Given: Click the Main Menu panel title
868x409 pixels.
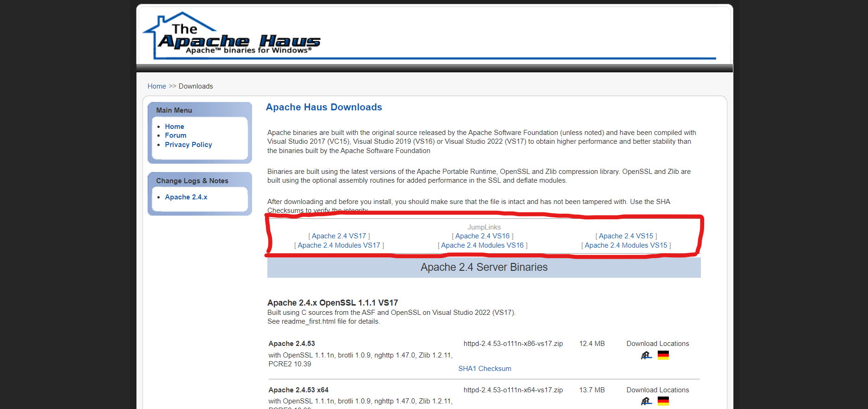Looking at the screenshot, I should [x=174, y=110].
